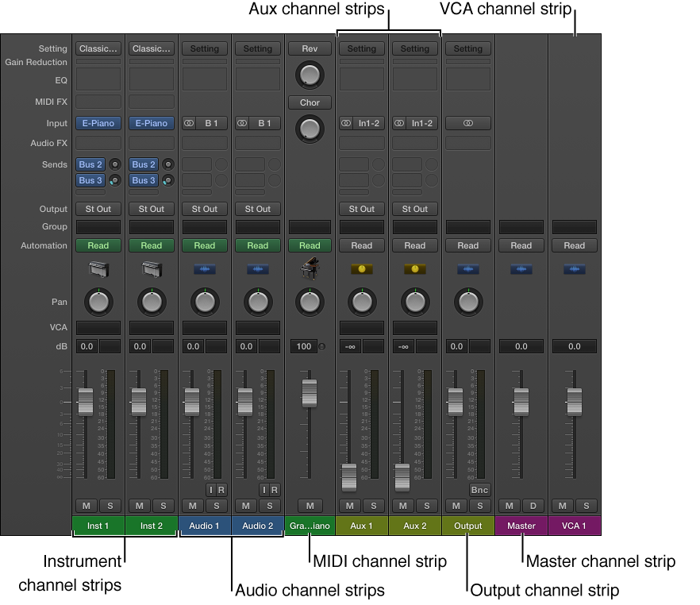Screen dimensions: 700x605
Task: Open the Classic channel strip setting on Inst 1
Action: (98, 48)
